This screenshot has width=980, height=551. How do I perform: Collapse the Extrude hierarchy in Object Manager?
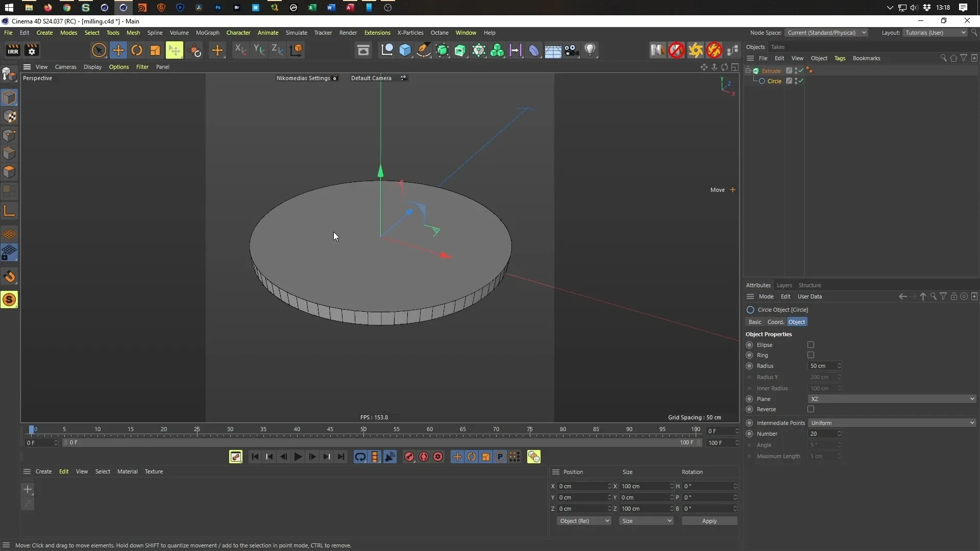click(748, 70)
